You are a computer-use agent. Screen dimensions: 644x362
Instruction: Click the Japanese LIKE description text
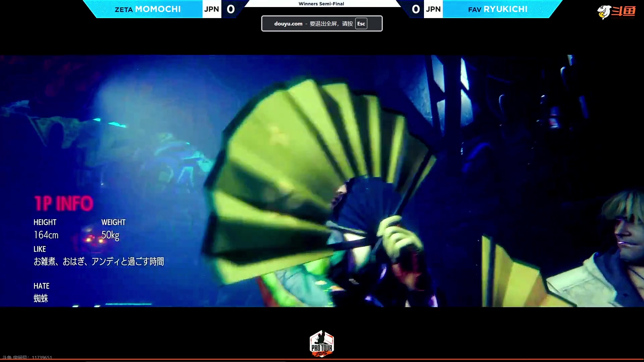99,261
